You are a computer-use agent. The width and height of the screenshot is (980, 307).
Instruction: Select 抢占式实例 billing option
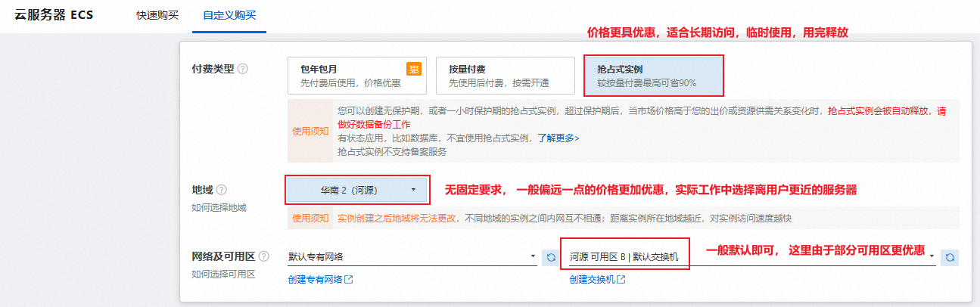coord(653,76)
